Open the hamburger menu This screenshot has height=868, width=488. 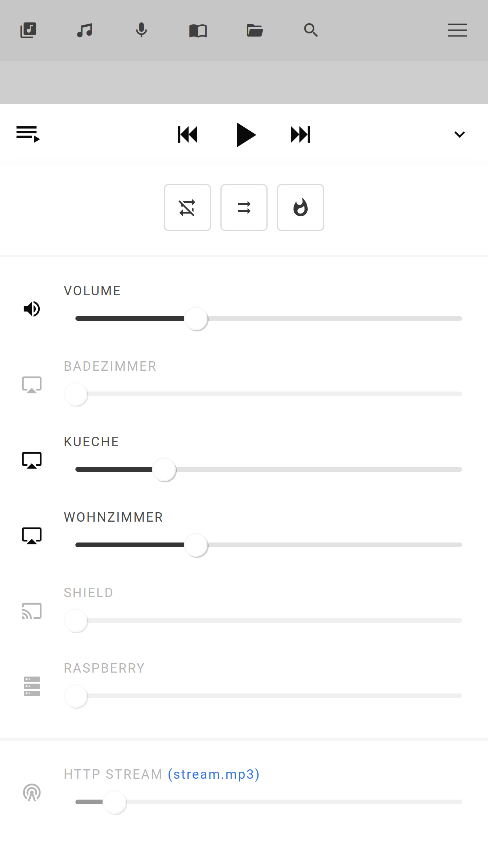[x=457, y=30]
